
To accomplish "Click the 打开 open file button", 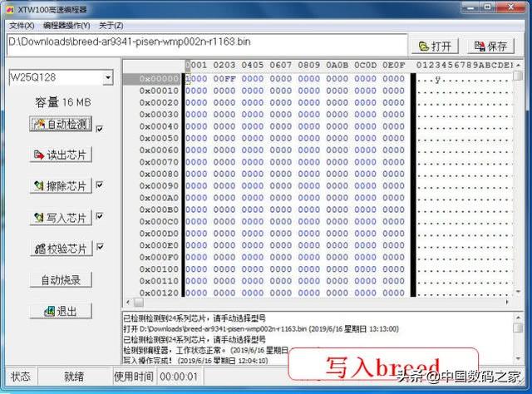I will [435, 46].
